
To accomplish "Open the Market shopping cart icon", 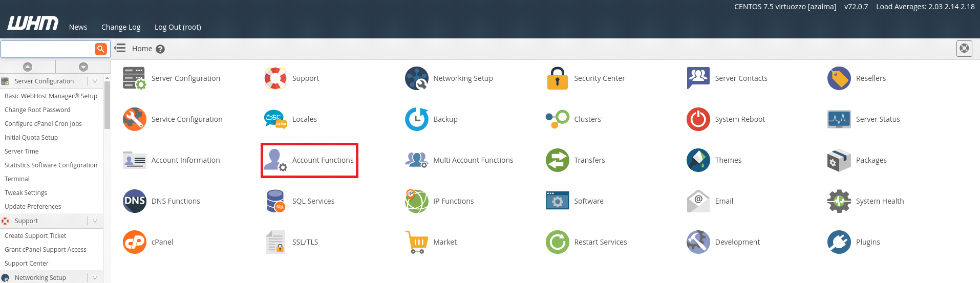I will 416,242.
